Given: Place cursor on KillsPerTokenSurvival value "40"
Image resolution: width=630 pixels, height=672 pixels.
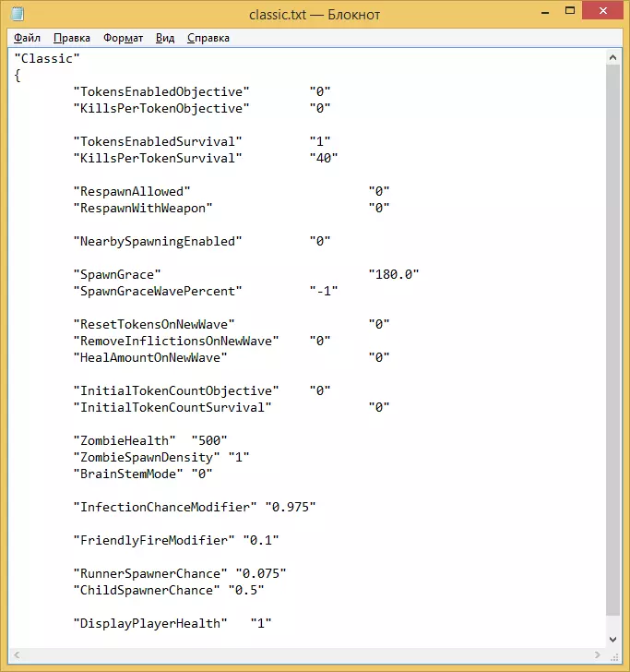Looking at the screenshot, I should 324,158.
